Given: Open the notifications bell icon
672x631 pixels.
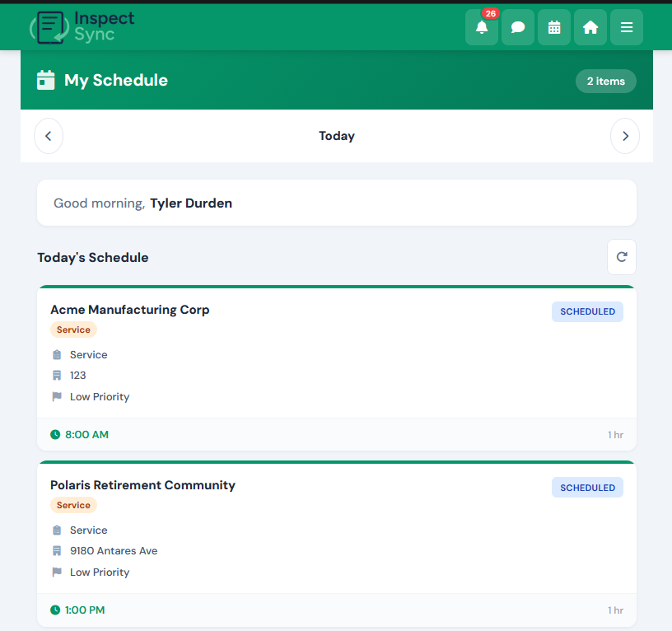Looking at the screenshot, I should pos(481,27).
